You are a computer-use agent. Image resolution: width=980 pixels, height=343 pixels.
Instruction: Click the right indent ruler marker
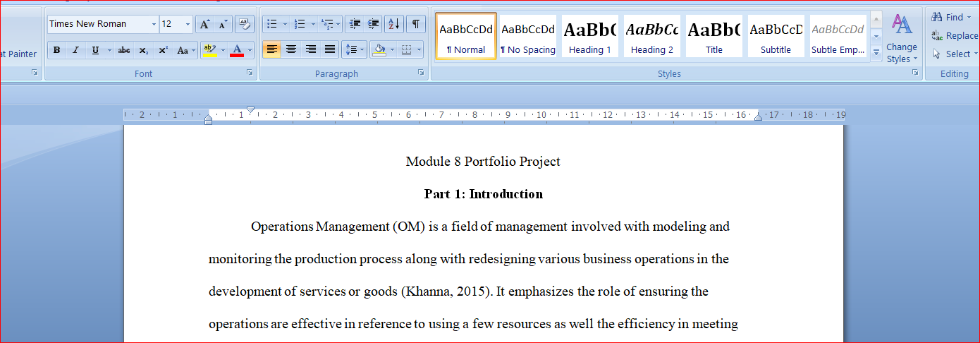pos(758,117)
